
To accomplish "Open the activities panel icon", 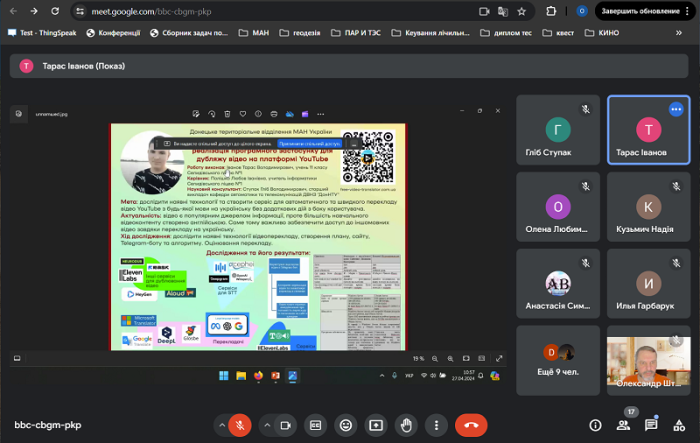I will [679, 425].
